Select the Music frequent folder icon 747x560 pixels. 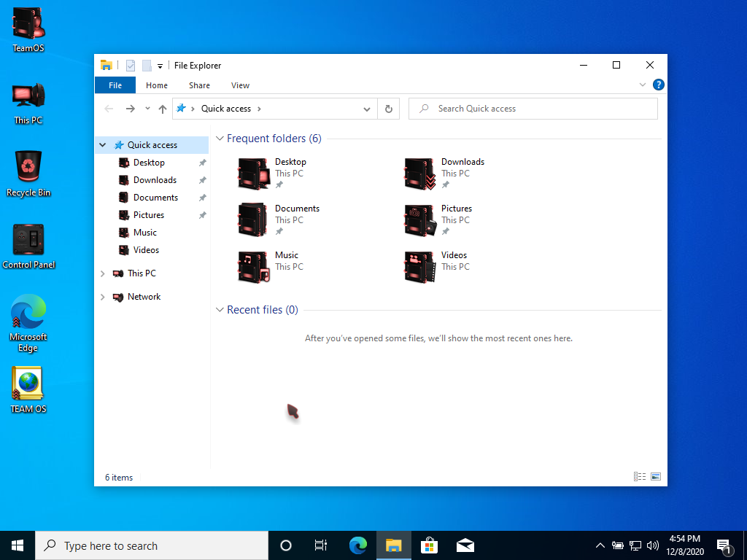coord(254,267)
